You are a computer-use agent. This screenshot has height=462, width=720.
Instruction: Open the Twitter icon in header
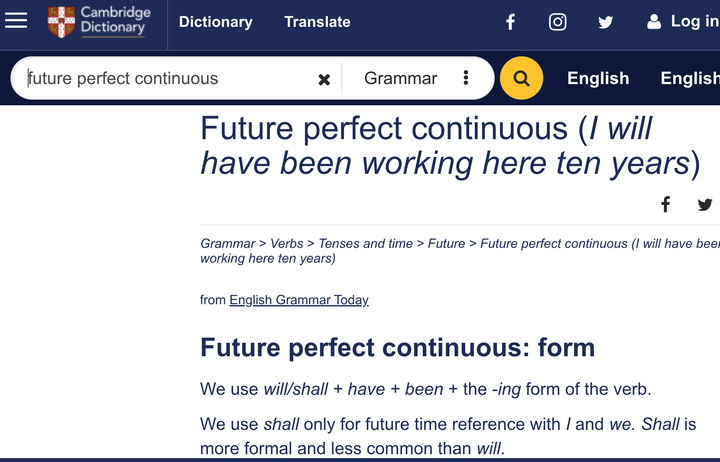(606, 22)
